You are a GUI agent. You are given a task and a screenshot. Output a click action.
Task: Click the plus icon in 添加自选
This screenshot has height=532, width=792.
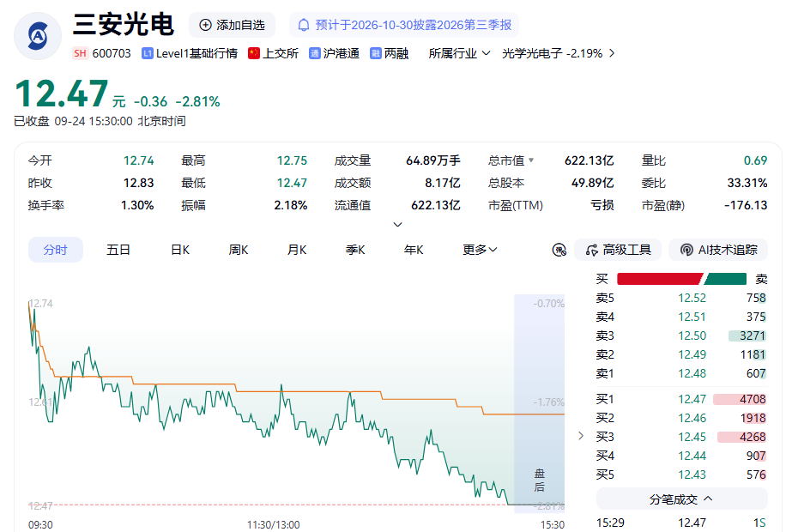pos(205,25)
